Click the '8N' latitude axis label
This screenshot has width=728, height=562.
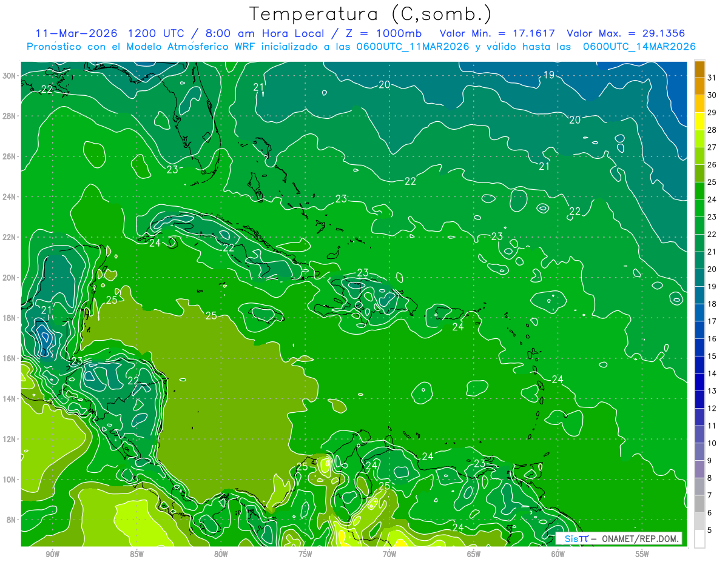click(x=12, y=520)
